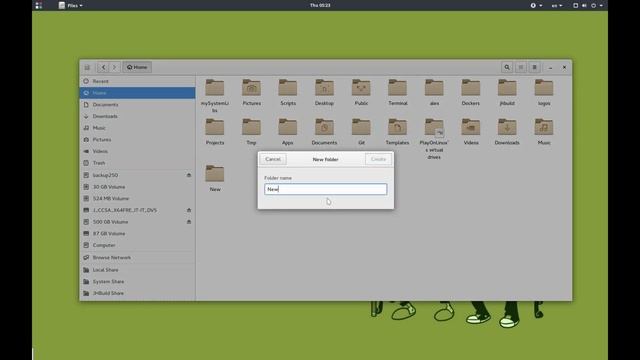640x360 pixels.
Task: Open Local Share bookmark
Action: click(x=137, y=270)
